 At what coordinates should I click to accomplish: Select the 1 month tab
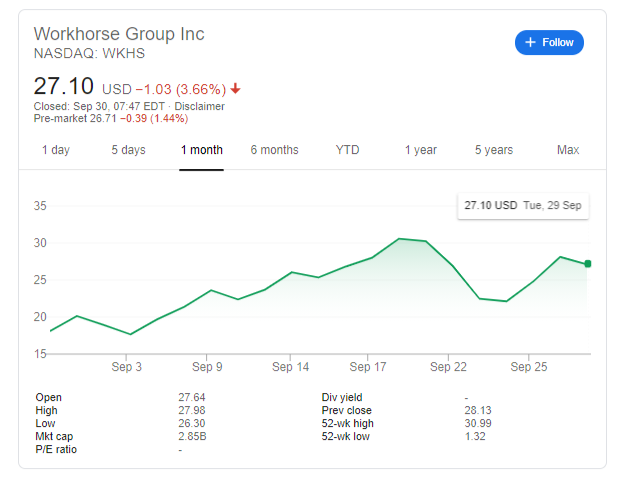[x=202, y=150]
